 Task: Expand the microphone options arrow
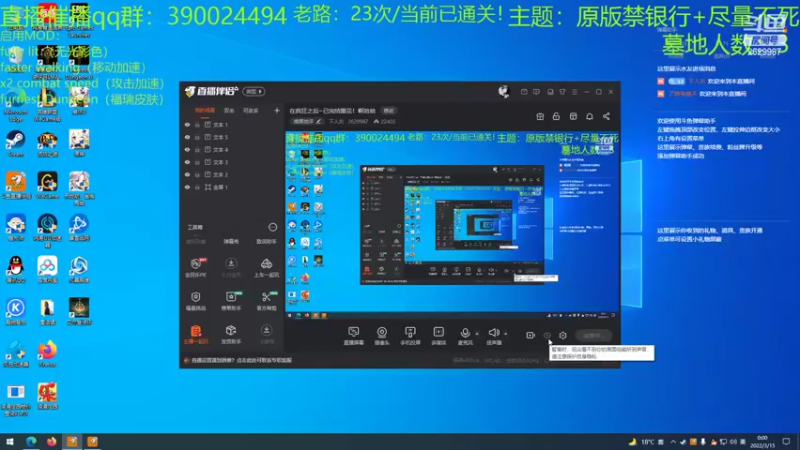point(477,334)
